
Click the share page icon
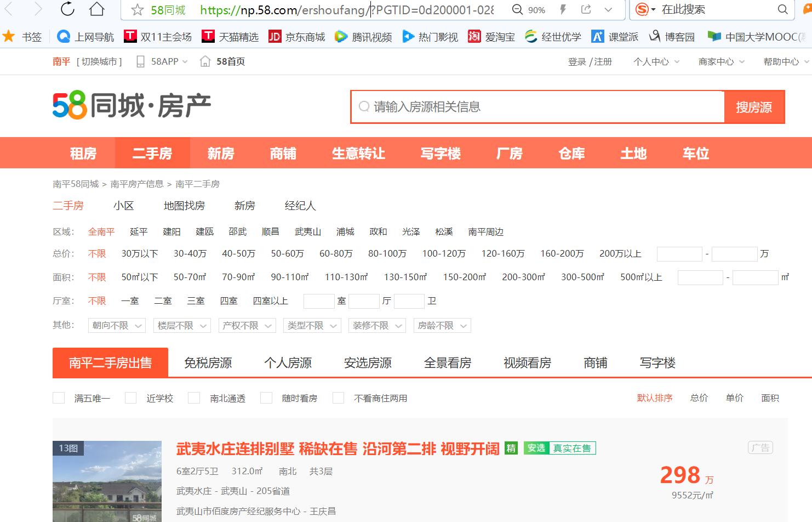[586, 9]
